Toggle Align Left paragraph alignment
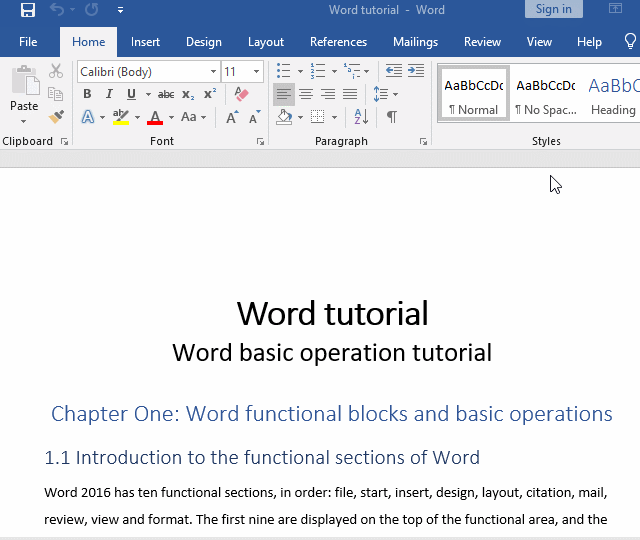640x540 pixels. [284, 94]
